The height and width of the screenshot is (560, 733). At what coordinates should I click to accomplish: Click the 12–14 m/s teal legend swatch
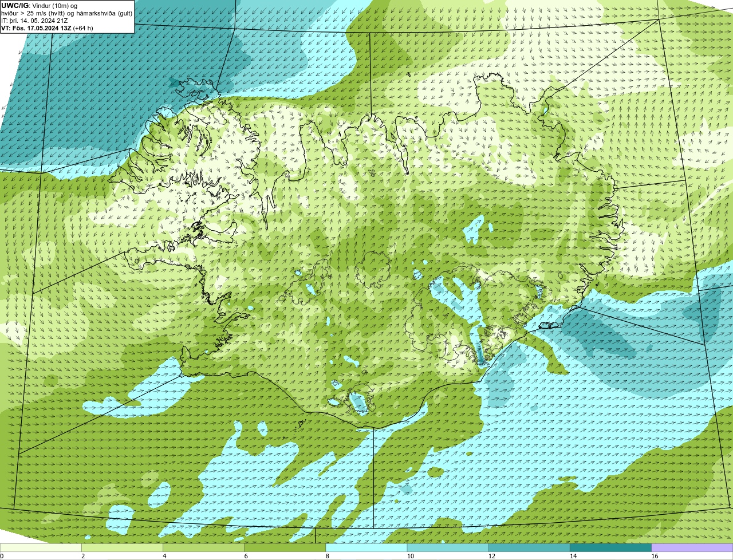(529, 547)
